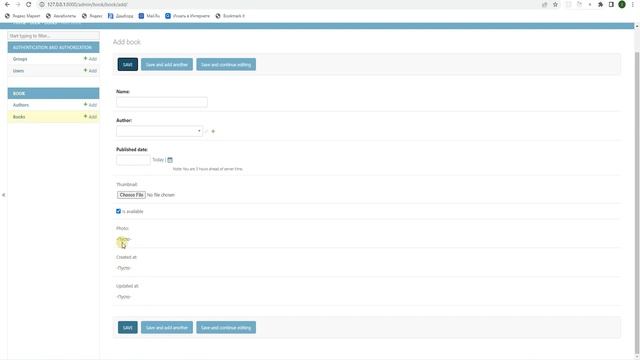640x360 pixels.
Task: Focus the sidebar filter search box
Action: tap(53, 36)
